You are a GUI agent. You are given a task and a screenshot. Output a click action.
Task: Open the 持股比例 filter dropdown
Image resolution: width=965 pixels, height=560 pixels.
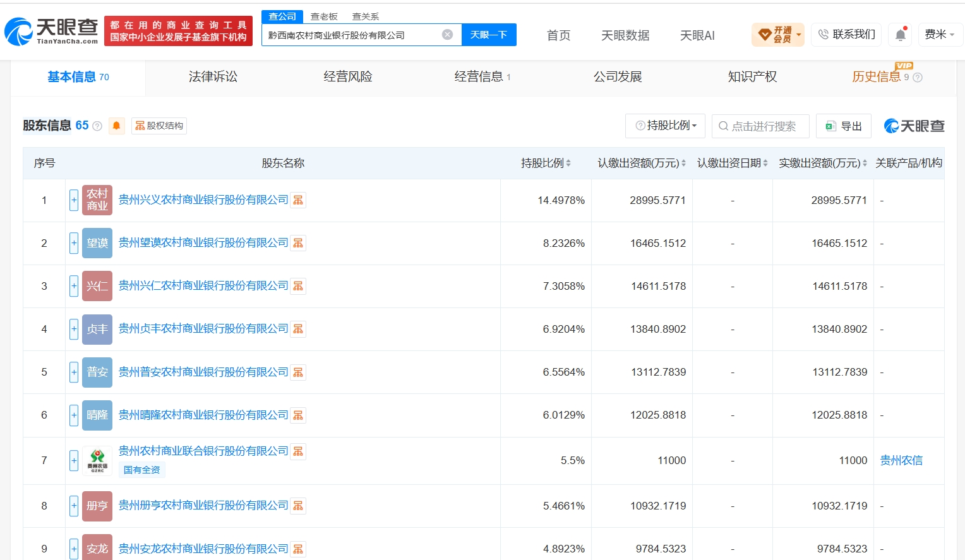click(666, 126)
